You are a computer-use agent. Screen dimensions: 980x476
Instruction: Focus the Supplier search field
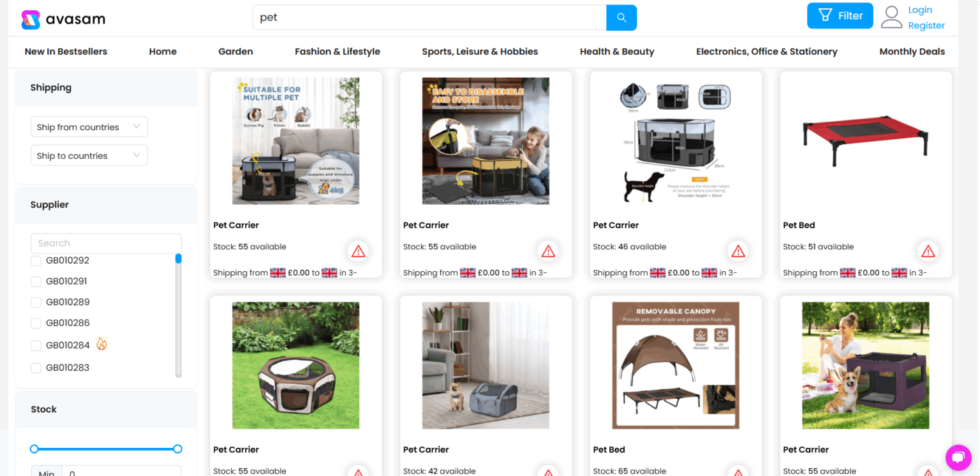click(x=106, y=243)
